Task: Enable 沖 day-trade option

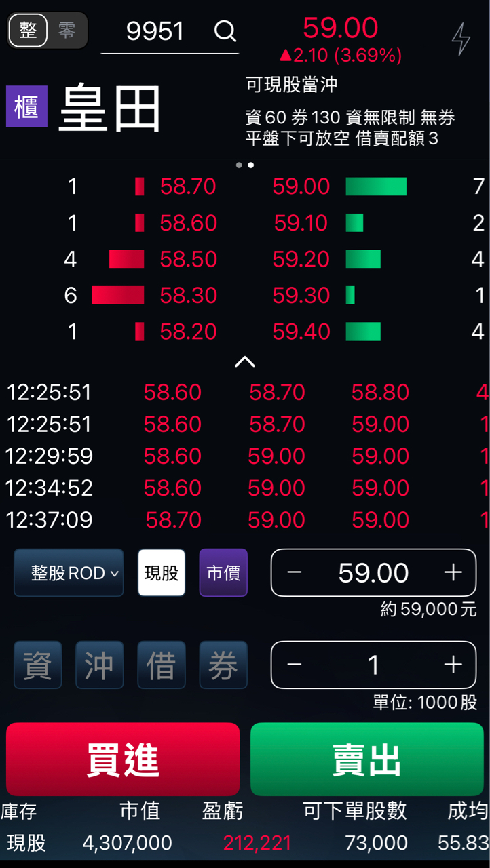Action: [x=99, y=665]
